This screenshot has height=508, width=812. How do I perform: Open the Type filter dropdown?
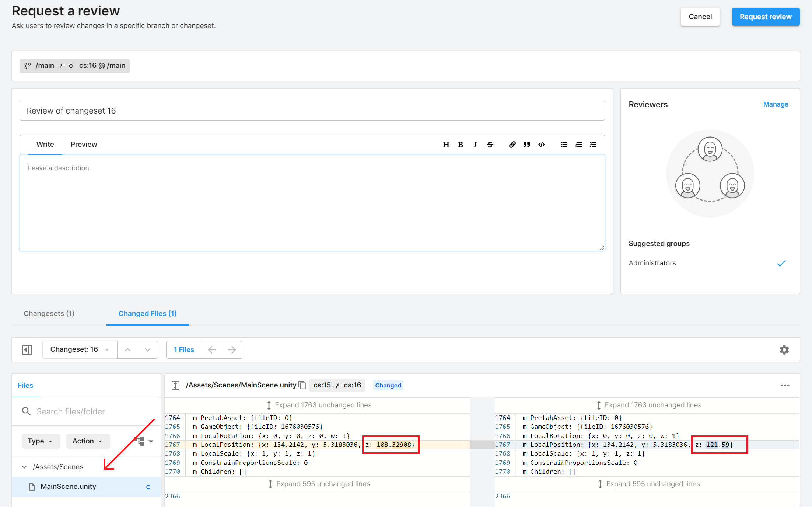pyautogui.click(x=41, y=441)
